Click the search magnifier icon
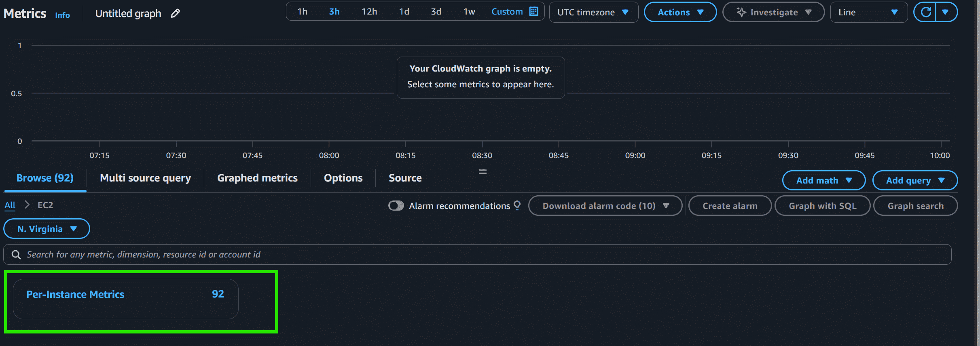980x346 pixels. pyautogui.click(x=16, y=255)
